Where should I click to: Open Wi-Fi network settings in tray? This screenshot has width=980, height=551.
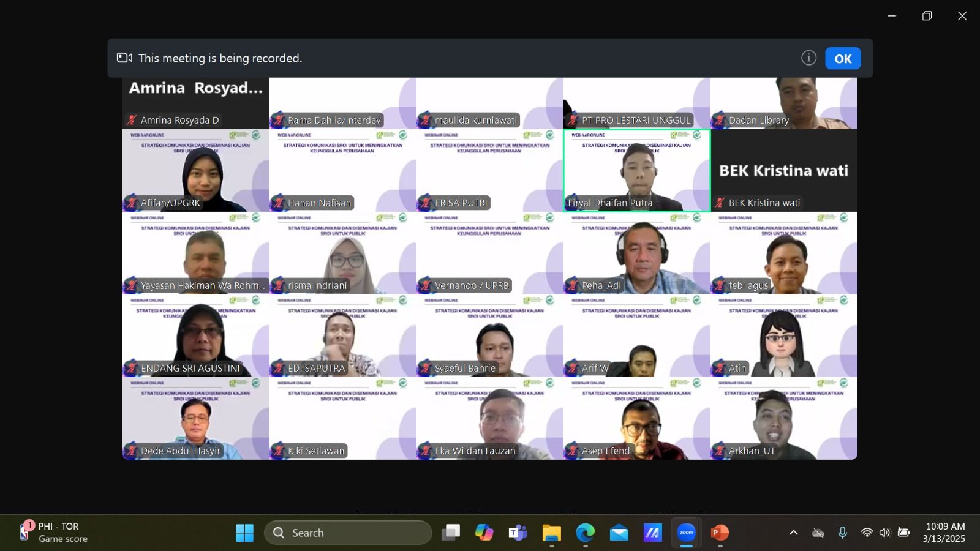[866, 533]
